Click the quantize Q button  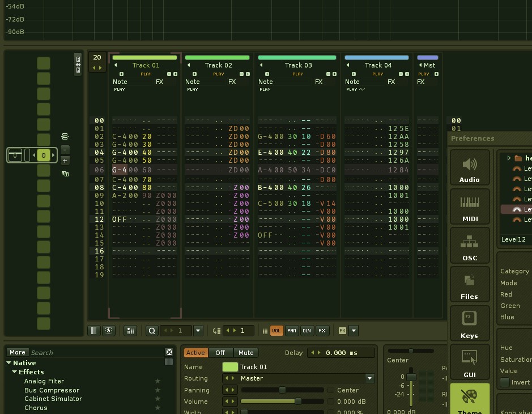point(152,331)
